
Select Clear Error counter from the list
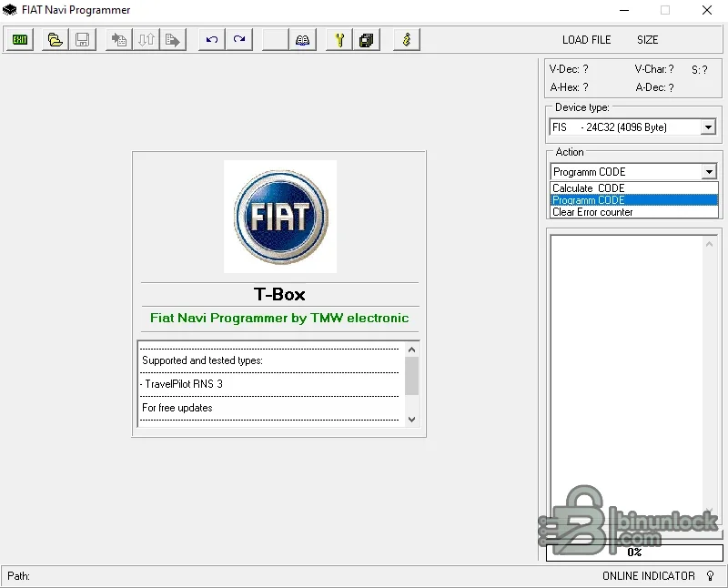pyautogui.click(x=634, y=212)
